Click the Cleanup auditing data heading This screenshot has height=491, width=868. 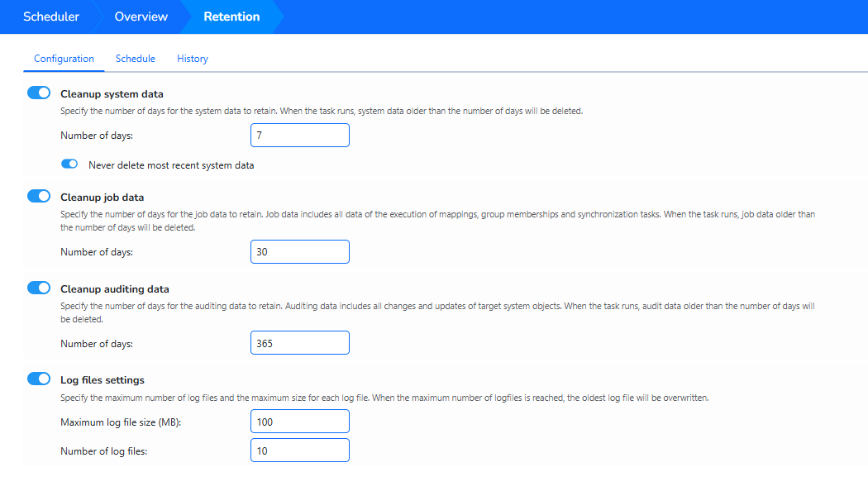[115, 289]
